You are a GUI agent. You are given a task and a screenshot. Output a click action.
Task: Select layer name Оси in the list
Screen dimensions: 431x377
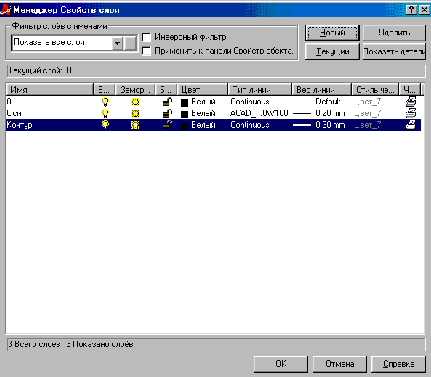point(14,113)
